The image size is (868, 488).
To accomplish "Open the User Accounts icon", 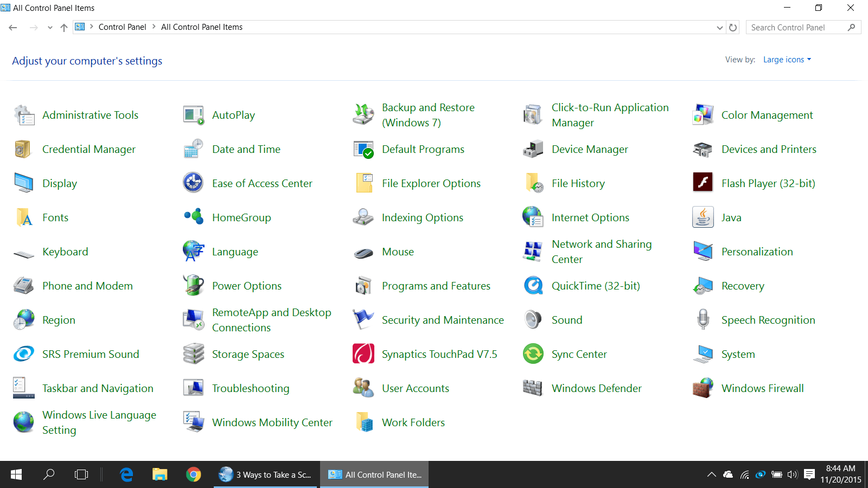I will [363, 388].
